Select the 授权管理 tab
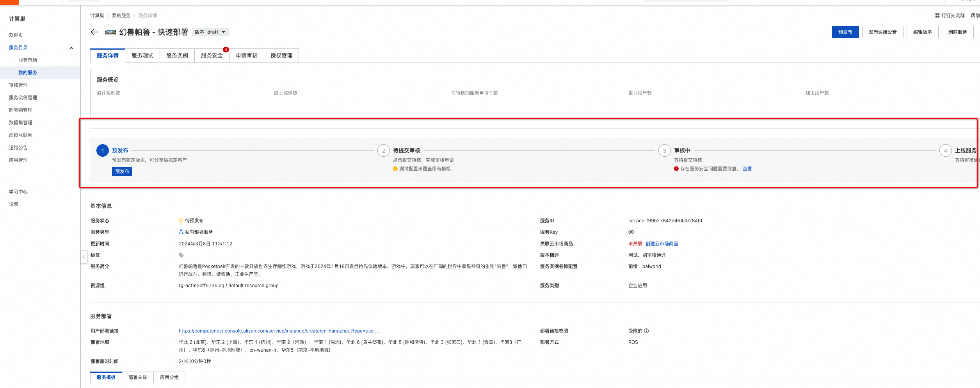980x388 pixels. pos(281,55)
